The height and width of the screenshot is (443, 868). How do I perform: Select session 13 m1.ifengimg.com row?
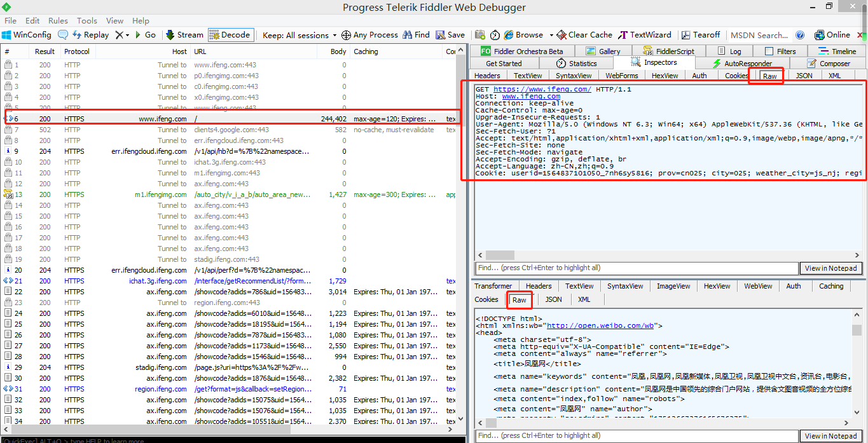point(229,194)
